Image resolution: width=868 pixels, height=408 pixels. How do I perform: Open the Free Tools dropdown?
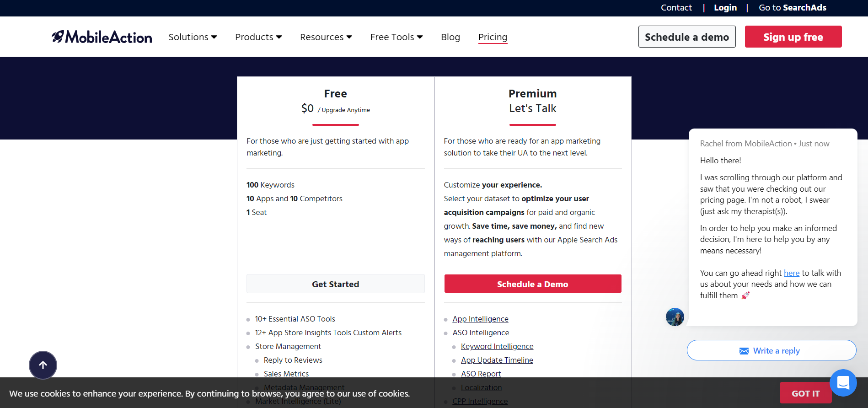point(396,37)
